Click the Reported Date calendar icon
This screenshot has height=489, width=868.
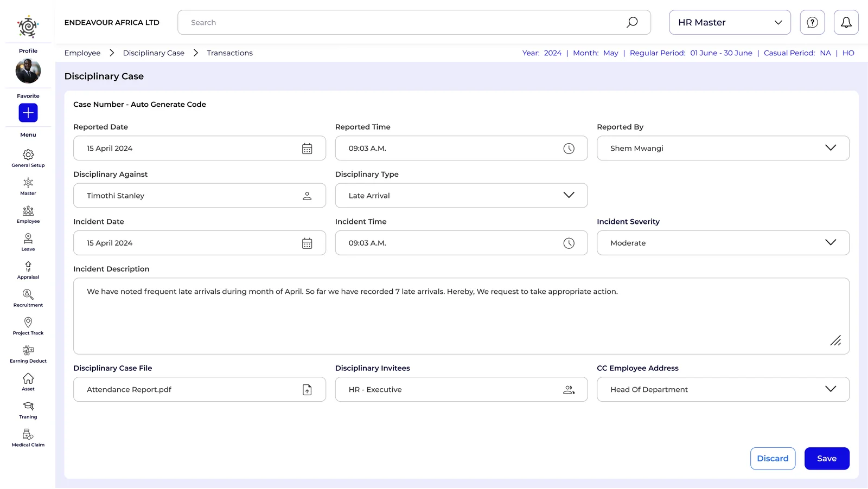coord(307,149)
